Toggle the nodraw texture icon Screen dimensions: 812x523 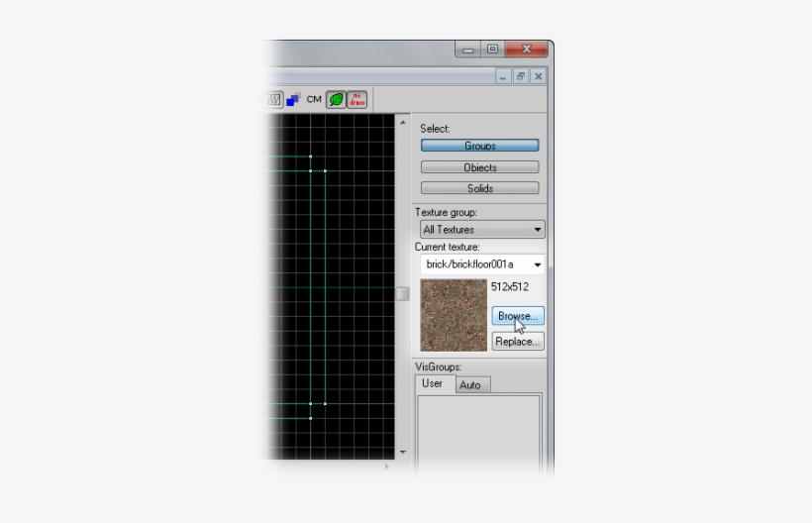356,99
